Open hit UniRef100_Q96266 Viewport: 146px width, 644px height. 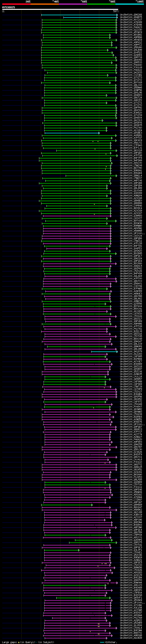tap(131, 15)
